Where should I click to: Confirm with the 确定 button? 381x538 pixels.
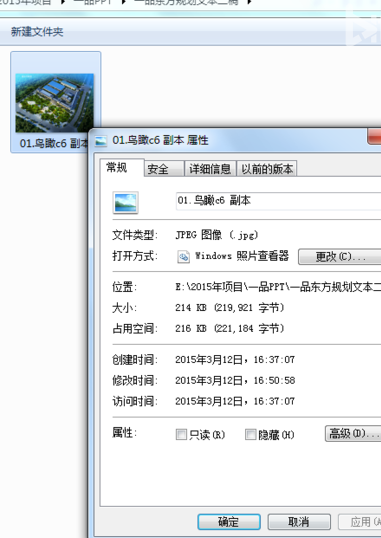click(x=229, y=522)
